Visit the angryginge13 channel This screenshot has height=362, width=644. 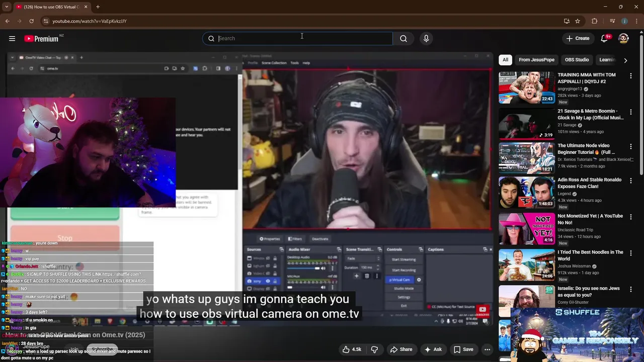[x=570, y=89]
